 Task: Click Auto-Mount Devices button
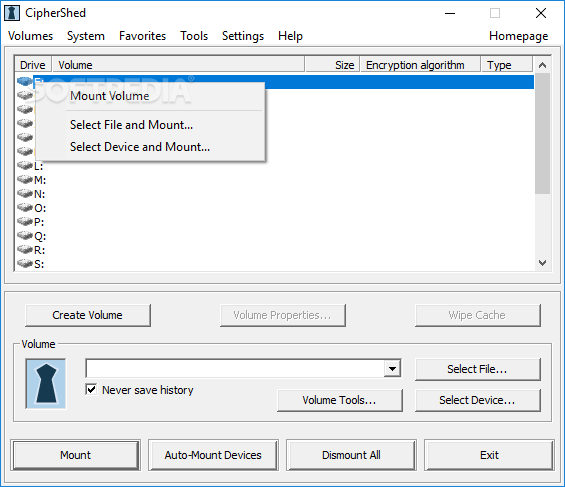click(213, 455)
